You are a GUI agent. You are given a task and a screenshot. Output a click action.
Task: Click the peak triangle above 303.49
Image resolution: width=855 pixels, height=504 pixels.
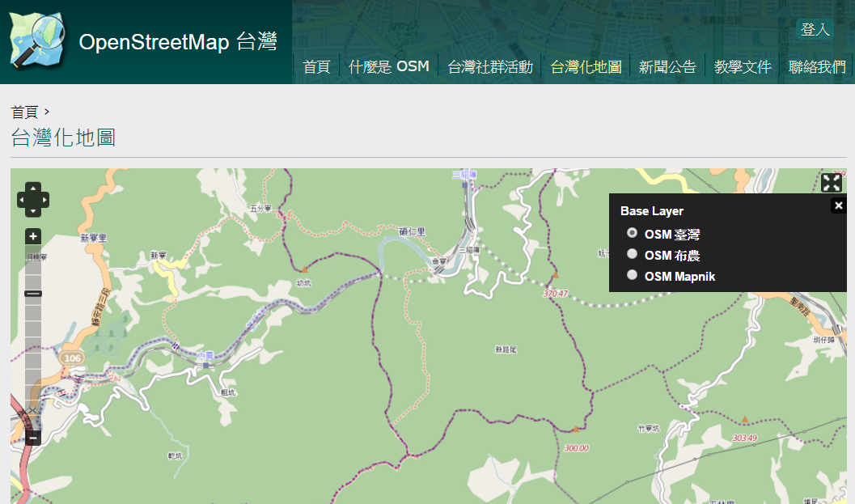click(x=745, y=419)
